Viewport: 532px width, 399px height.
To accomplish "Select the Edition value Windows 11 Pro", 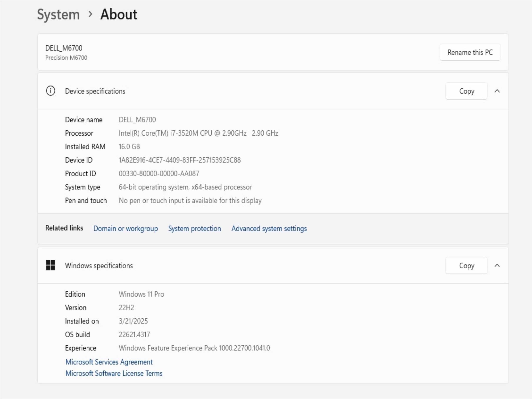I will [141, 294].
